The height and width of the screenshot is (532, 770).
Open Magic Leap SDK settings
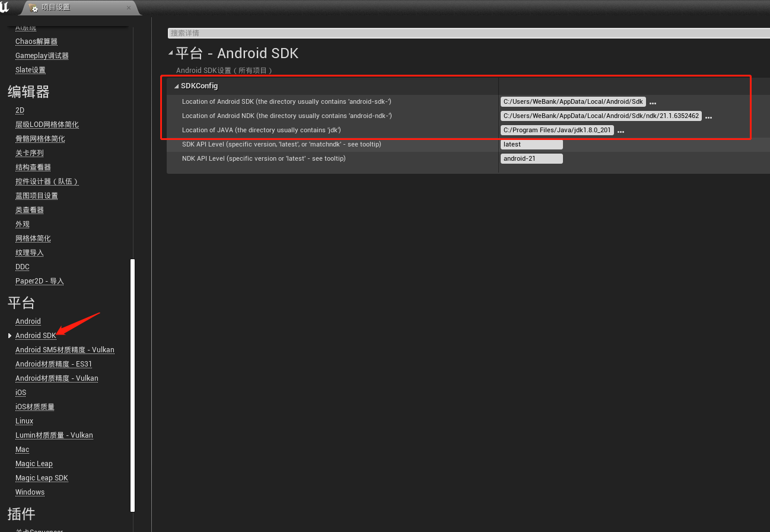[42, 478]
